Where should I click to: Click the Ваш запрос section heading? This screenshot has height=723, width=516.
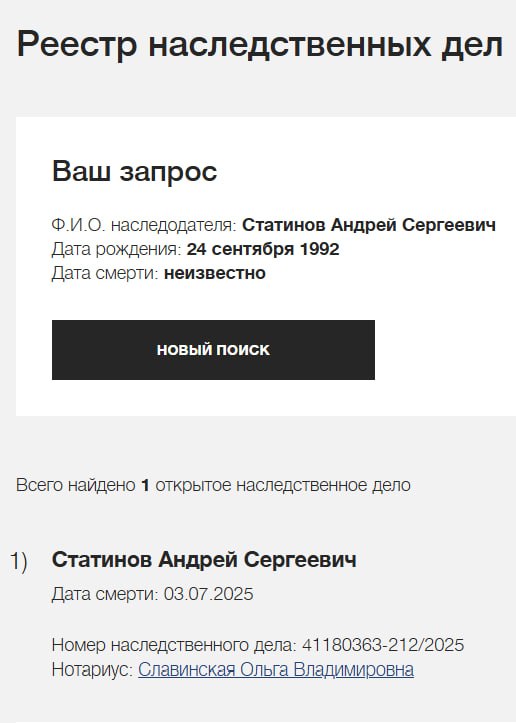click(134, 171)
